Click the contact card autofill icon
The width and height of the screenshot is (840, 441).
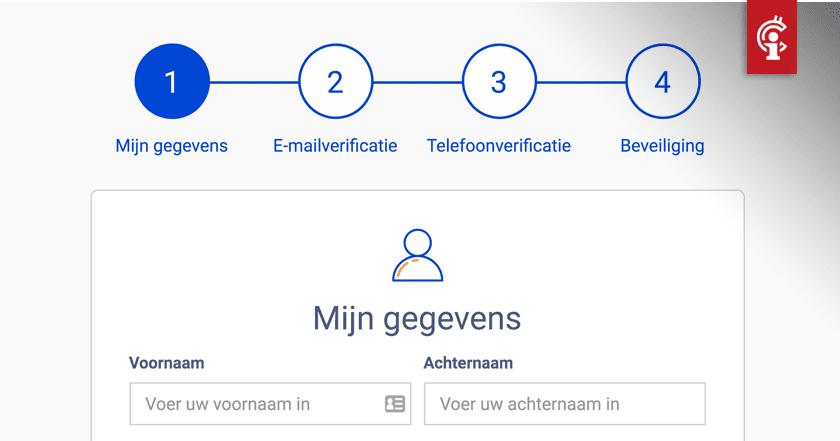(395, 403)
